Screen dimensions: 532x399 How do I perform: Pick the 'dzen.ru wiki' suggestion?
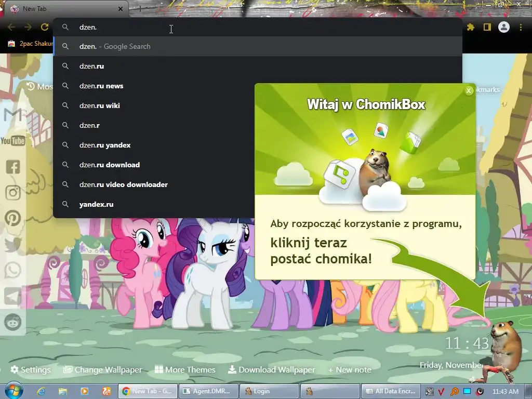tap(154, 105)
